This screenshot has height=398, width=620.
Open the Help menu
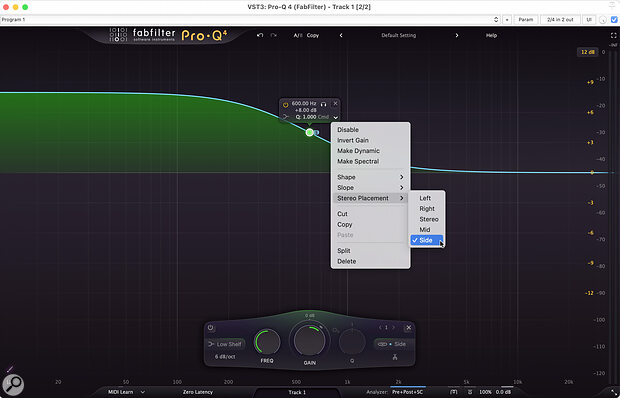point(491,35)
